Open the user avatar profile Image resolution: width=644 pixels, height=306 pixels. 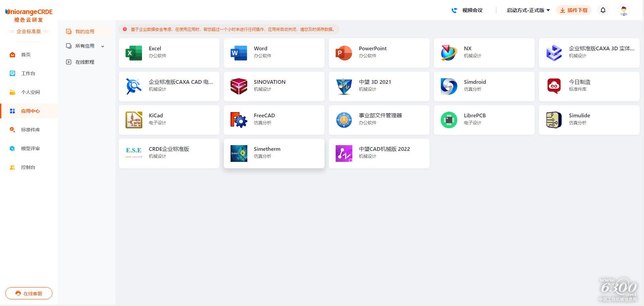point(624,10)
